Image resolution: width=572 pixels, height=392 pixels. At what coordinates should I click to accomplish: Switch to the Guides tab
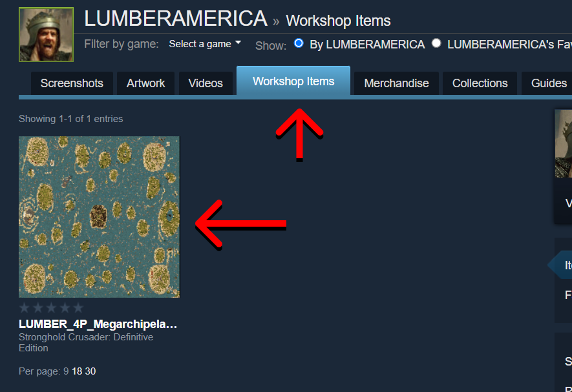pos(547,83)
